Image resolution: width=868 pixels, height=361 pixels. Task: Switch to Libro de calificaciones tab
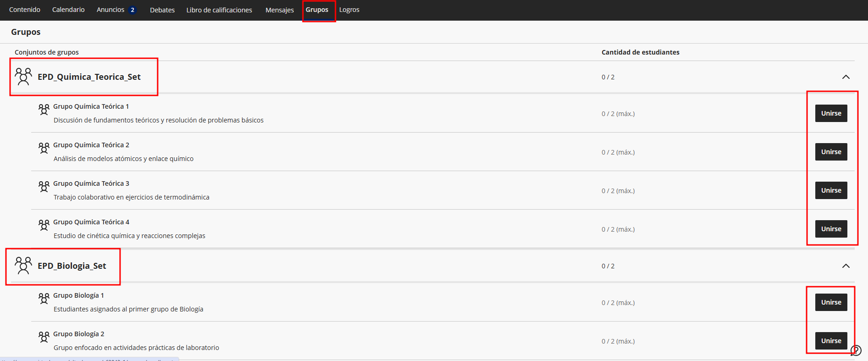coord(219,10)
